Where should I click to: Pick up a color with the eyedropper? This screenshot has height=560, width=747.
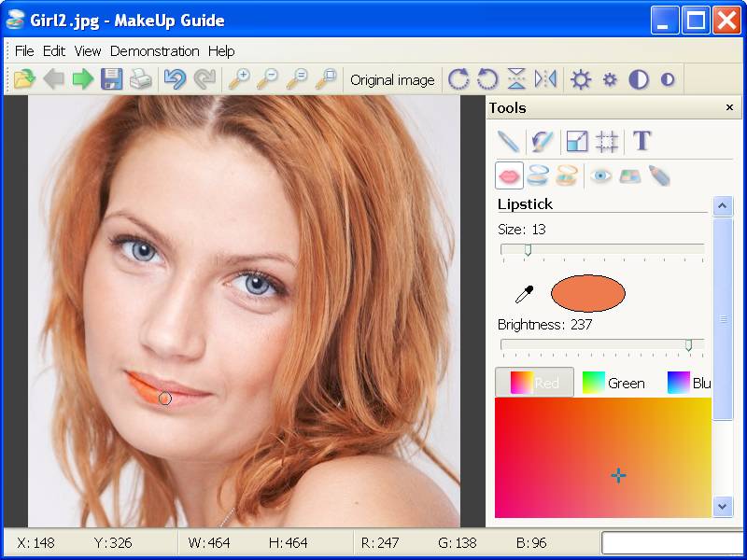point(524,292)
